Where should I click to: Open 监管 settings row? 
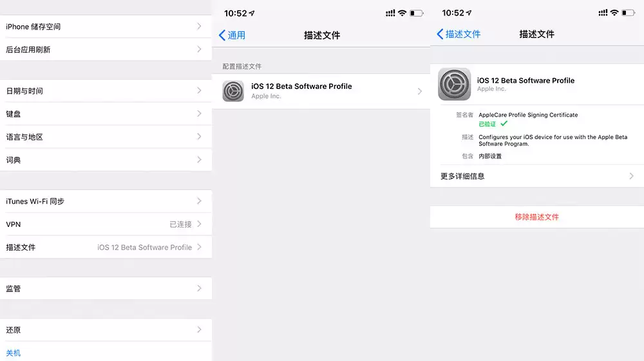(x=106, y=288)
